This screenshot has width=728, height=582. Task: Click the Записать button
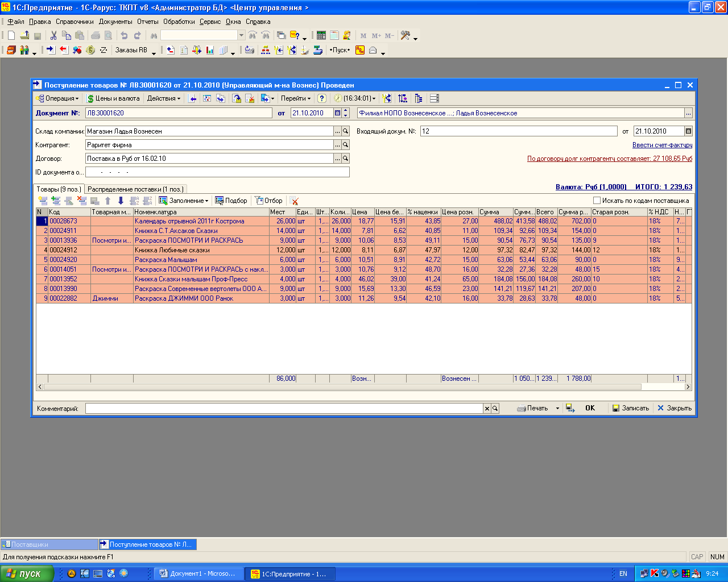coord(630,408)
